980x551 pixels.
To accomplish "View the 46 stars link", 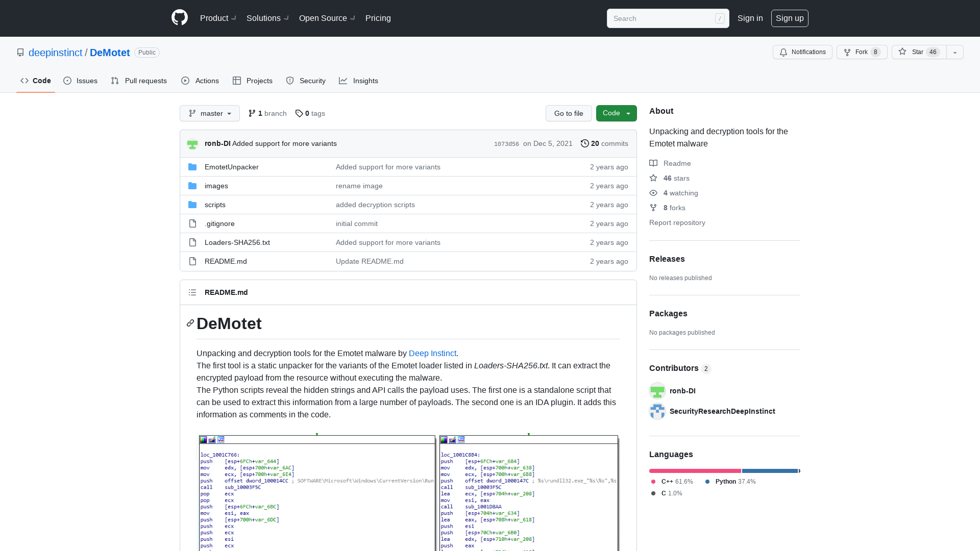I will (x=669, y=178).
